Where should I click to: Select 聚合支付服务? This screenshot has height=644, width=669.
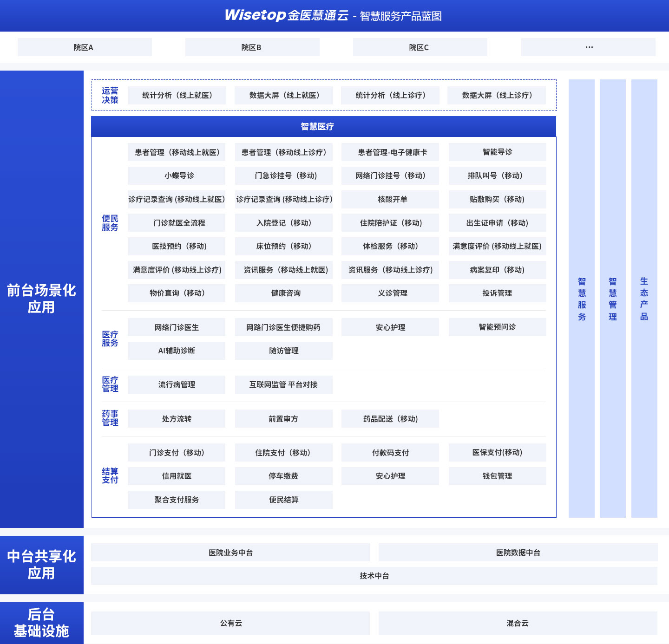click(x=177, y=500)
